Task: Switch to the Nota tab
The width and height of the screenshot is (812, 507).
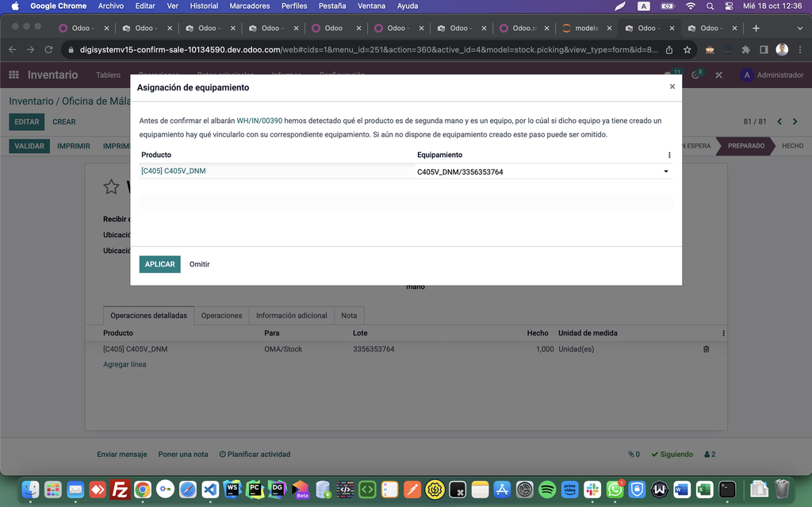Action: pos(349,315)
